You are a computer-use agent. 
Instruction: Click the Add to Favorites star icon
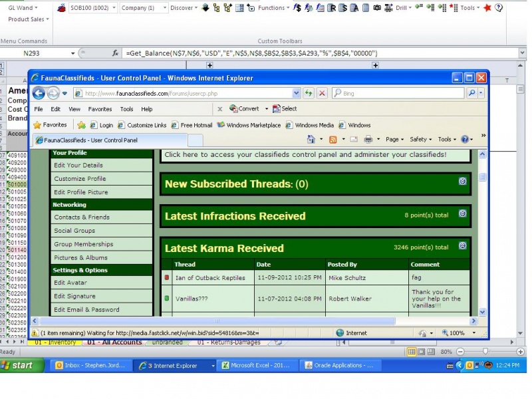[x=81, y=125]
